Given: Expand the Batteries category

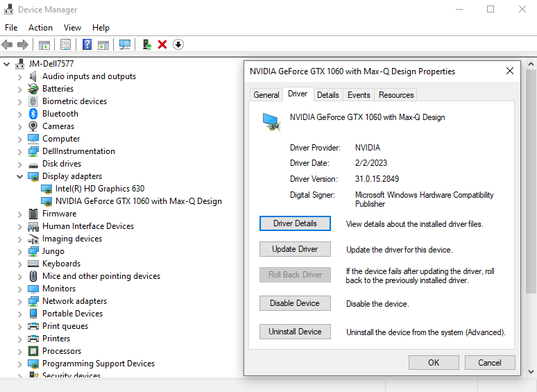Looking at the screenshot, I should [x=19, y=89].
